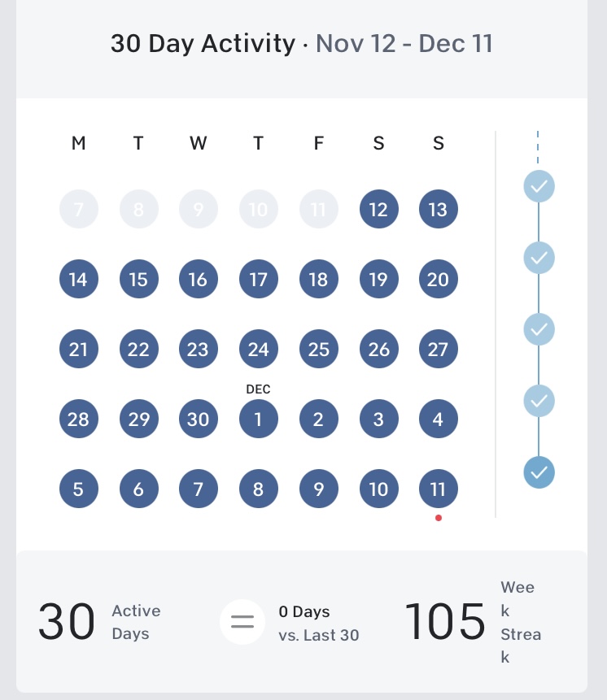Tap the red dot under day 11
The width and height of the screenshot is (607, 700).
(439, 518)
